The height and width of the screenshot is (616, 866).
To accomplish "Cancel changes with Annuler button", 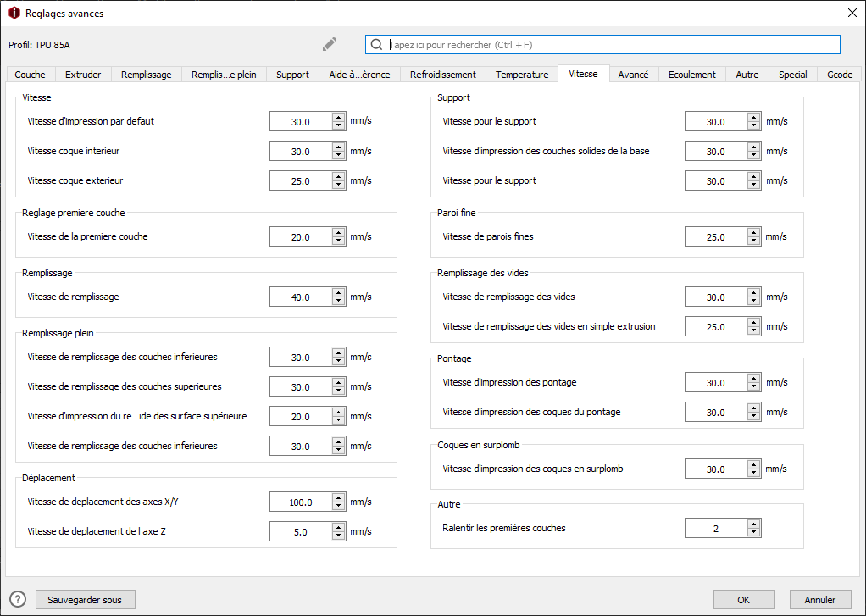I will [x=819, y=600].
